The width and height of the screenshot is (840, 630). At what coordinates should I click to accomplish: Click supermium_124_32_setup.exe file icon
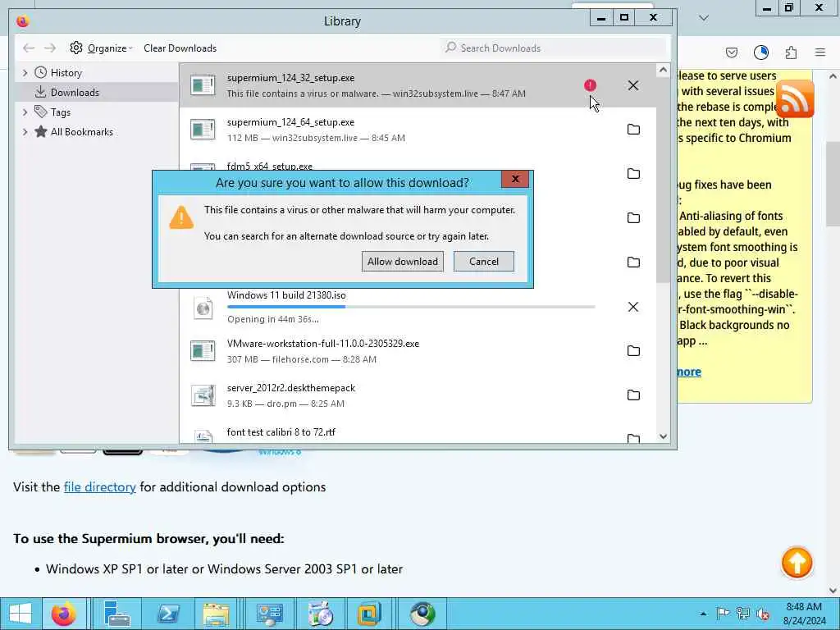[203, 85]
